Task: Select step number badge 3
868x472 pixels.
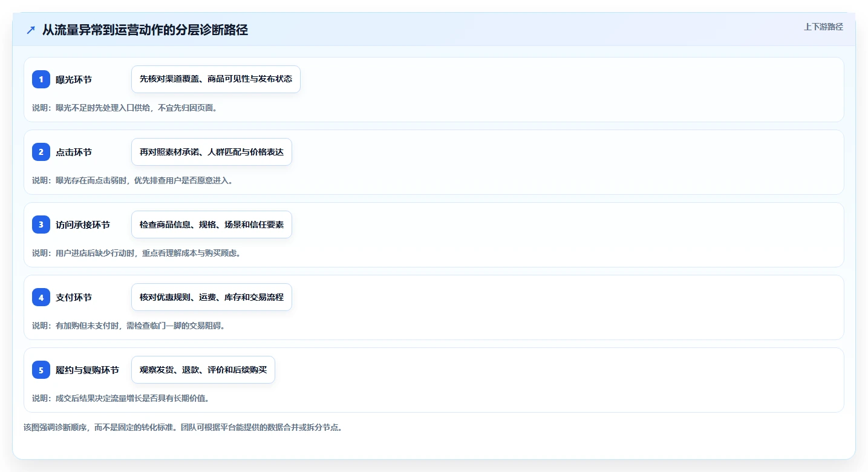Action: tap(41, 225)
